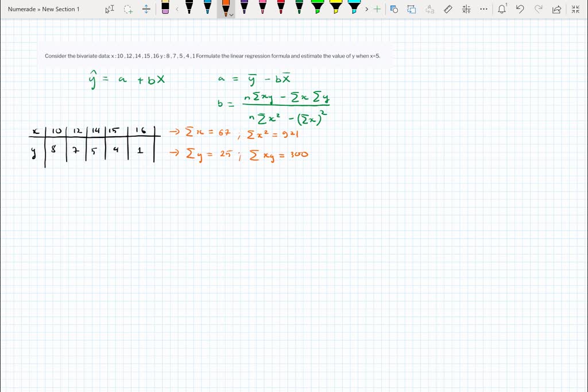588x392 pixels.
Task: Click Numerade in the breadcrumb
Action: click(22, 9)
